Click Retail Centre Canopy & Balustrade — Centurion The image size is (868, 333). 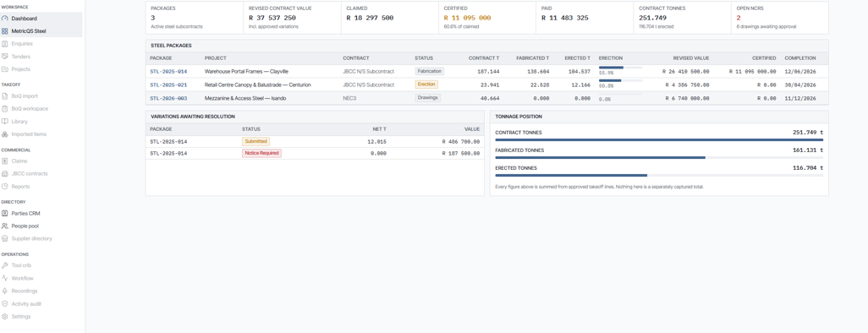pos(257,85)
